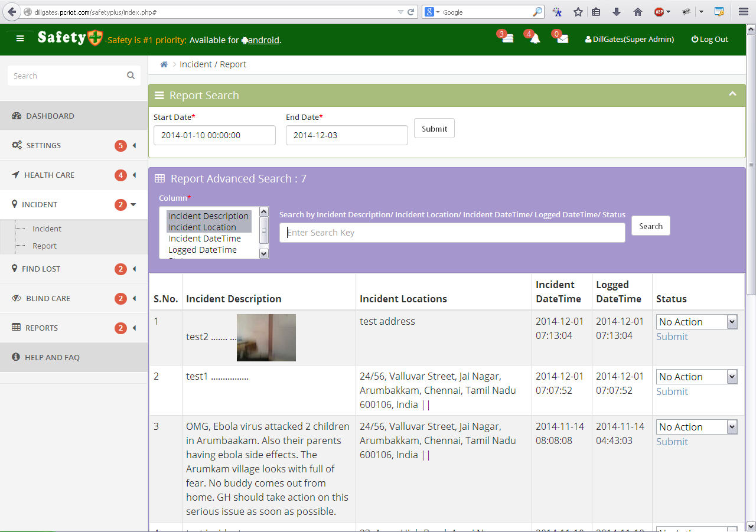Click the Enter Search Key field
Image resolution: width=756 pixels, height=532 pixels.
click(452, 233)
